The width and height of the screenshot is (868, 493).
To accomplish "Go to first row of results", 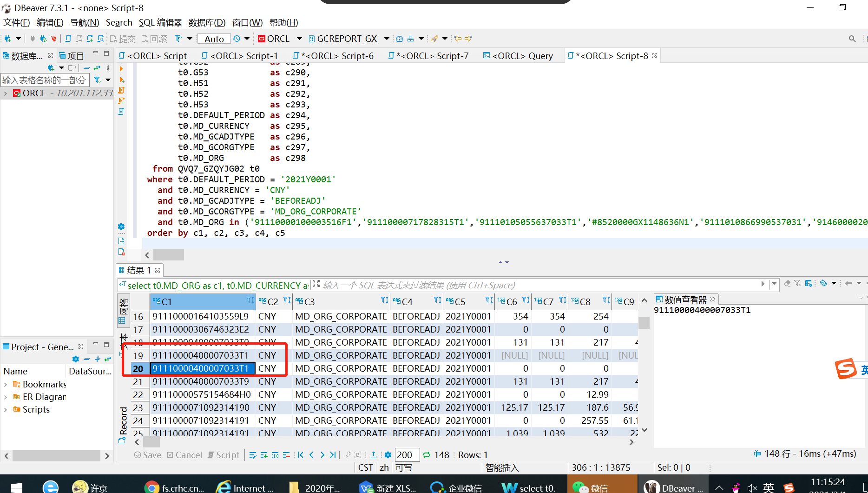I will pyautogui.click(x=300, y=455).
